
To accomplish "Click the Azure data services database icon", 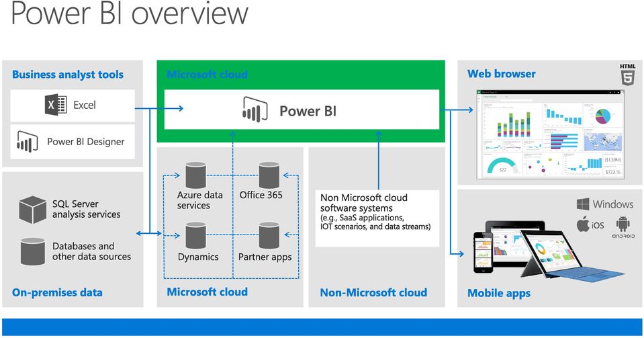I will click(x=195, y=175).
